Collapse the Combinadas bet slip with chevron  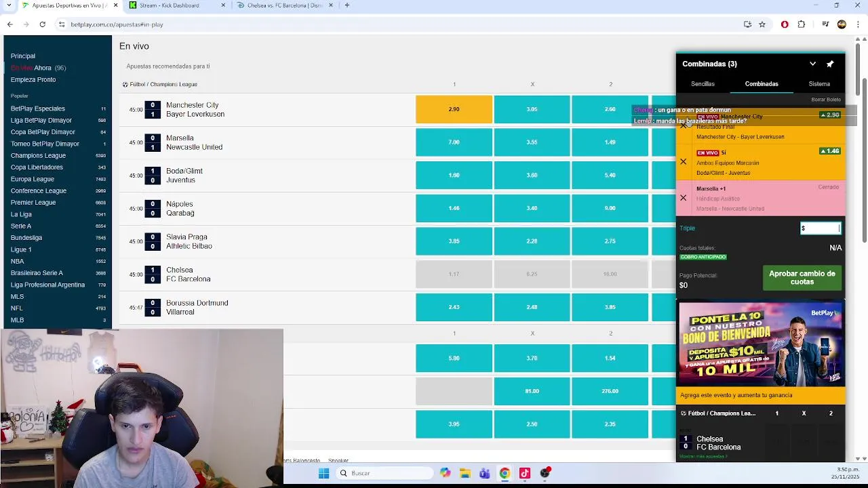point(812,64)
